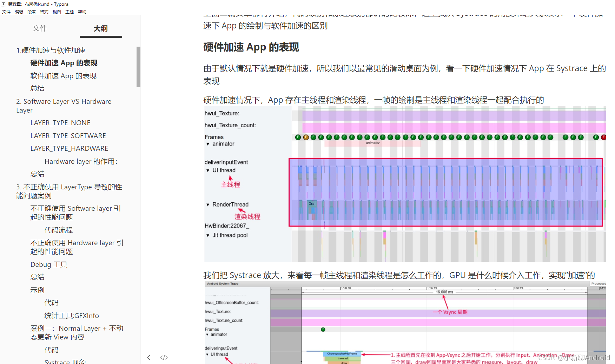Open the 编辑 menu
This screenshot has width=615, height=364.
point(19,12)
